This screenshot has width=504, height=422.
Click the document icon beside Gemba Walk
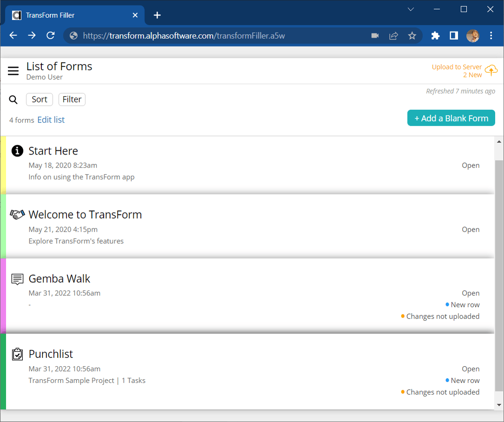click(x=17, y=279)
